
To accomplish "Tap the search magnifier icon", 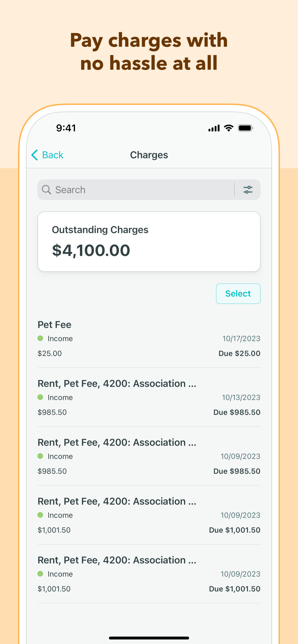I will pos(46,190).
